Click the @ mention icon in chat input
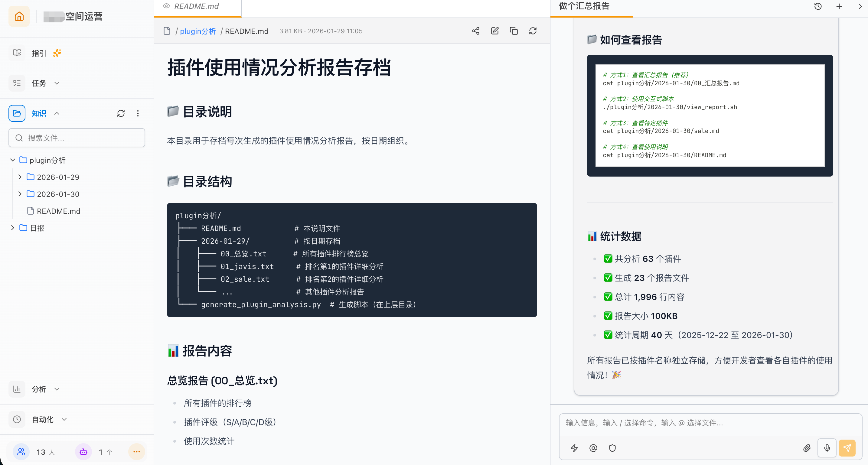The image size is (868, 465). coord(593,448)
